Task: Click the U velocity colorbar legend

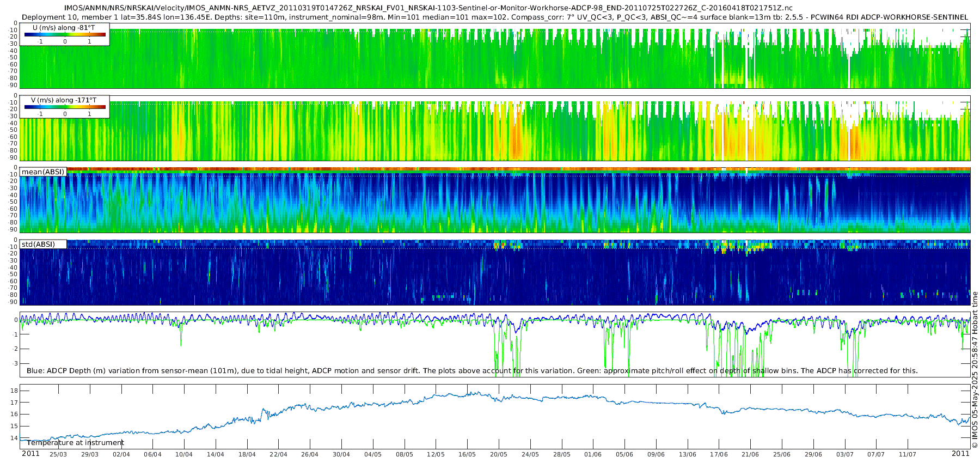Action: (x=65, y=34)
